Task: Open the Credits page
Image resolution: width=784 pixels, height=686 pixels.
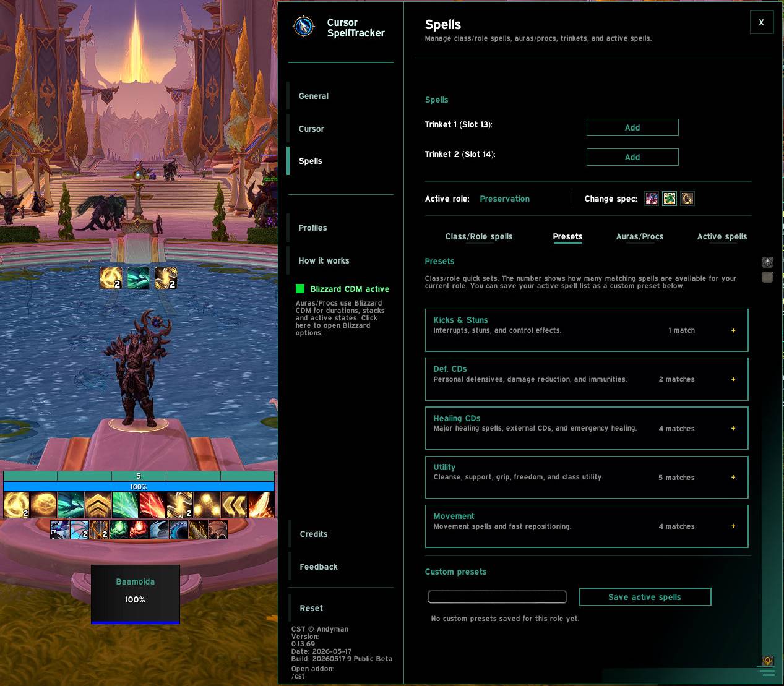Action: (x=340, y=534)
